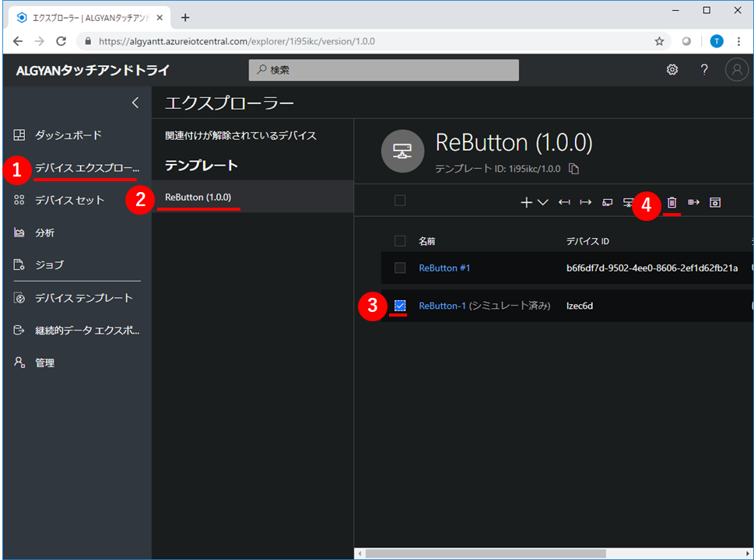The image size is (754, 560).
Task: Click the dashboard grid icon
Action: pos(19,135)
